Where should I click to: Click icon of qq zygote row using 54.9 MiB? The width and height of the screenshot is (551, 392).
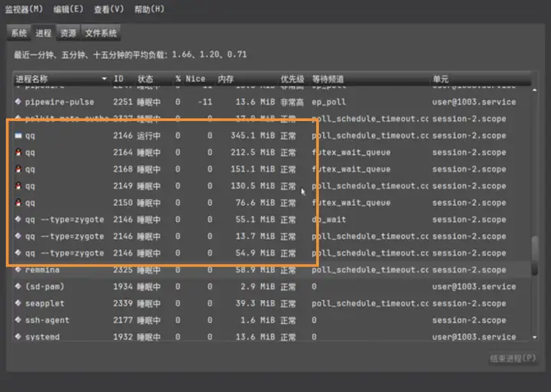tap(18, 253)
